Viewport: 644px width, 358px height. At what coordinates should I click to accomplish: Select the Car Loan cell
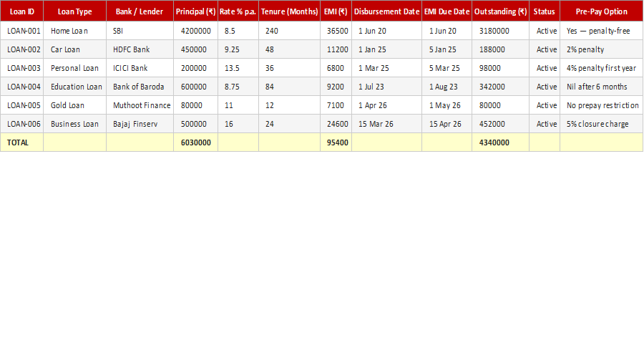[74, 49]
